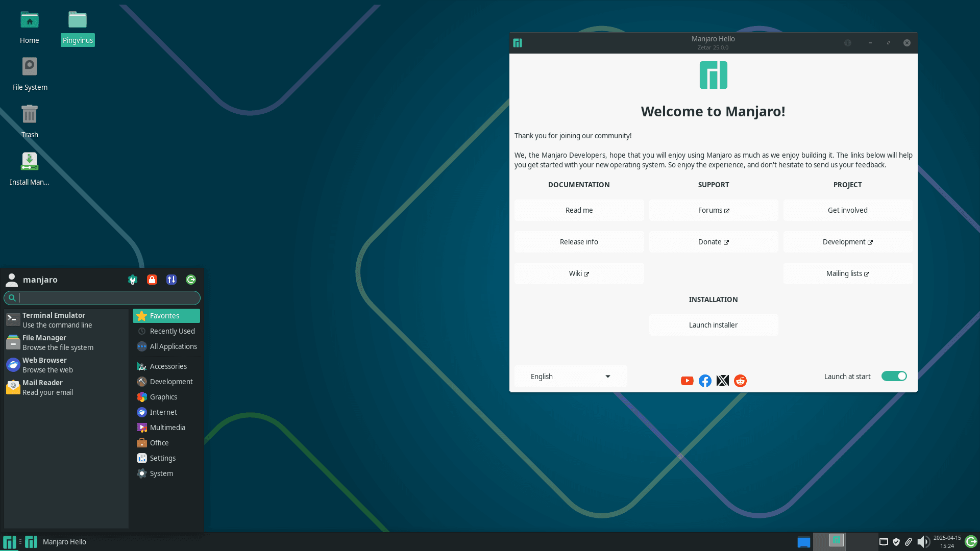The image size is (980, 551).
Task: Click the menu search field
Action: point(102,298)
